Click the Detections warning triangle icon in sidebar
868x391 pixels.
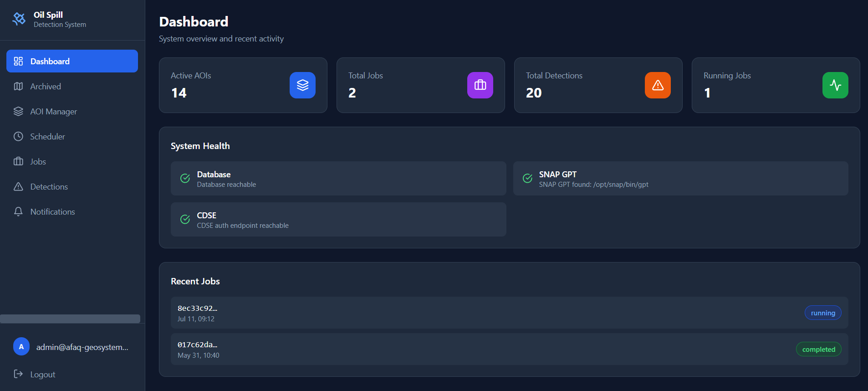coord(18,186)
